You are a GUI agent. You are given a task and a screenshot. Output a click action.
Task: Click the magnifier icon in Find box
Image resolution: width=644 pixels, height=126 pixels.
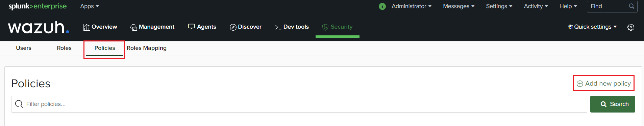(x=631, y=6)
